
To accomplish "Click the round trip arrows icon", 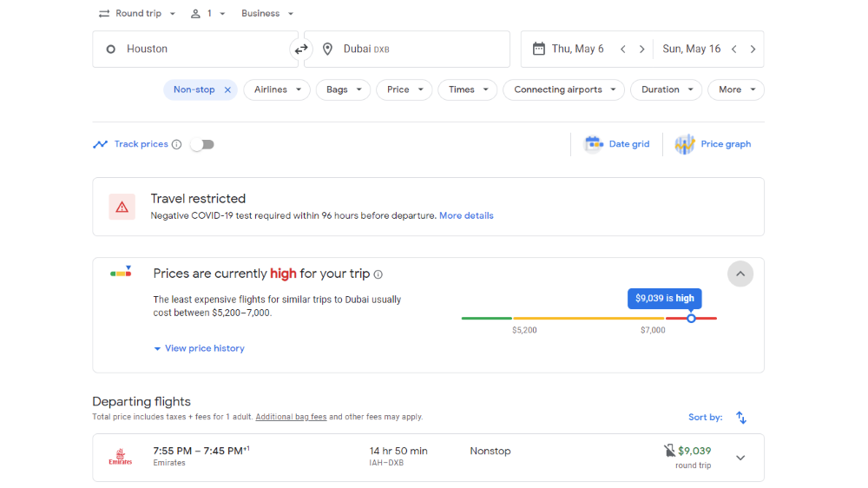I will [x=104, y=14].
